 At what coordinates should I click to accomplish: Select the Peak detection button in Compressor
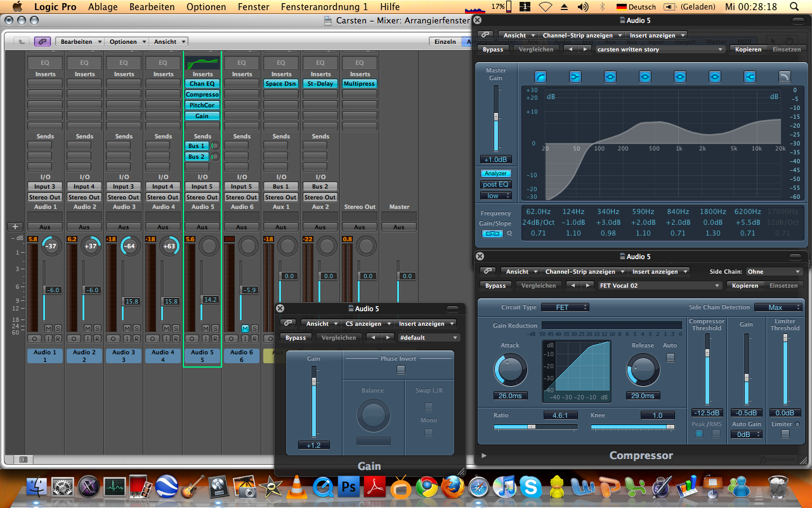pos(699,434)
